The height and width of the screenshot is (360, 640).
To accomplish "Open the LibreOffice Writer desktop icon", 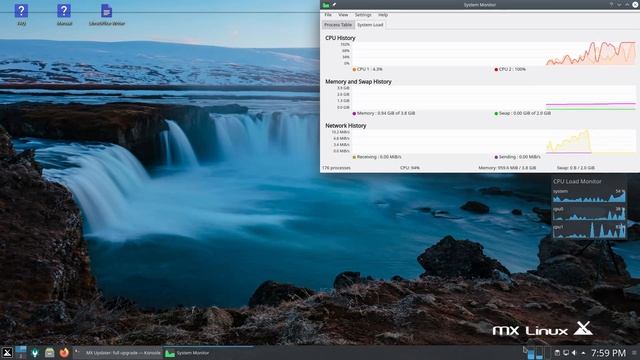I will pyautogui.click(x=107, y=15).
